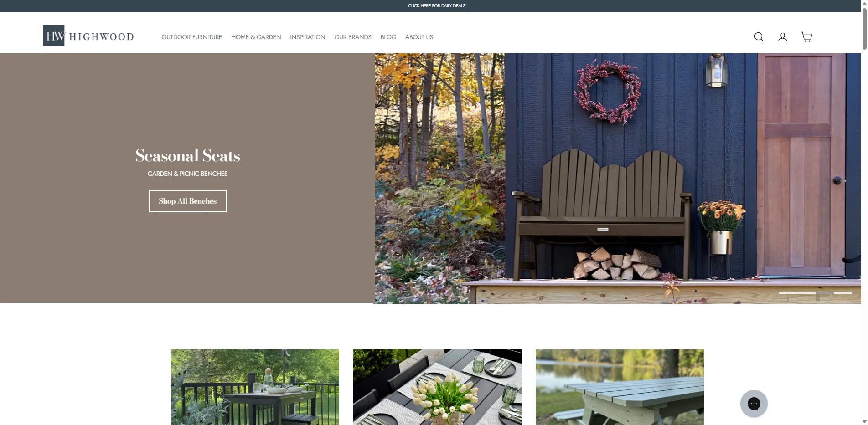
Task: Open the Inspiration menu
Action: point(307,37)
